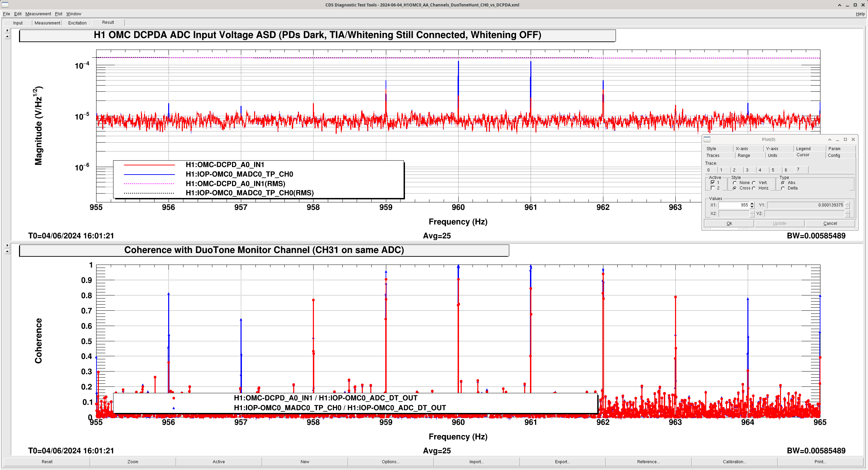This screenshot has width=868, height=470.
Task: Click up-arrow button beside the Coherence plot
Action: [x=7, y=251]
